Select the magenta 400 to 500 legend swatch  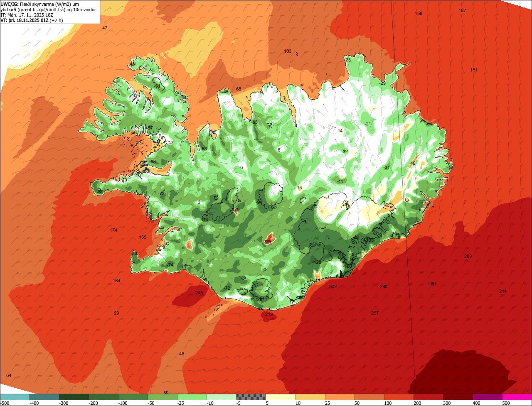[488, 397]
